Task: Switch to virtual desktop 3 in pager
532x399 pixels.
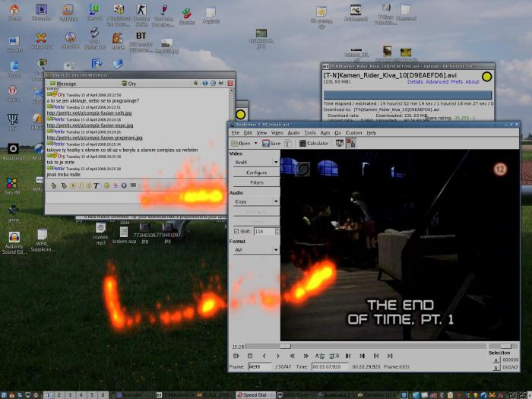Action: pos(70,395)
